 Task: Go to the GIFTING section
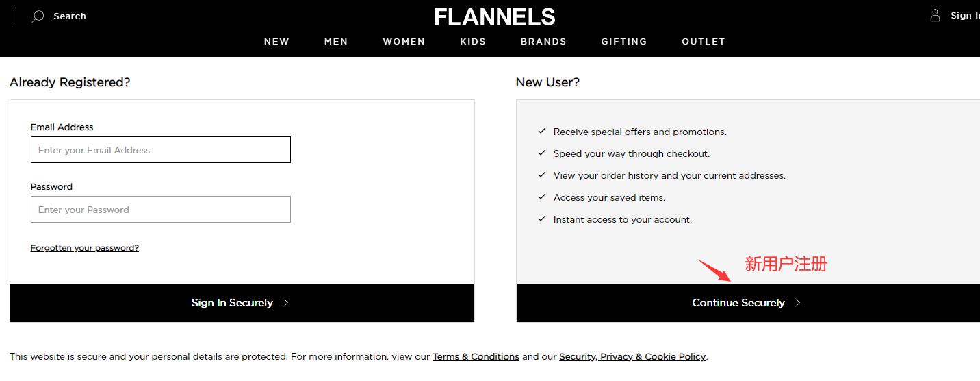[x=624, y=42]
